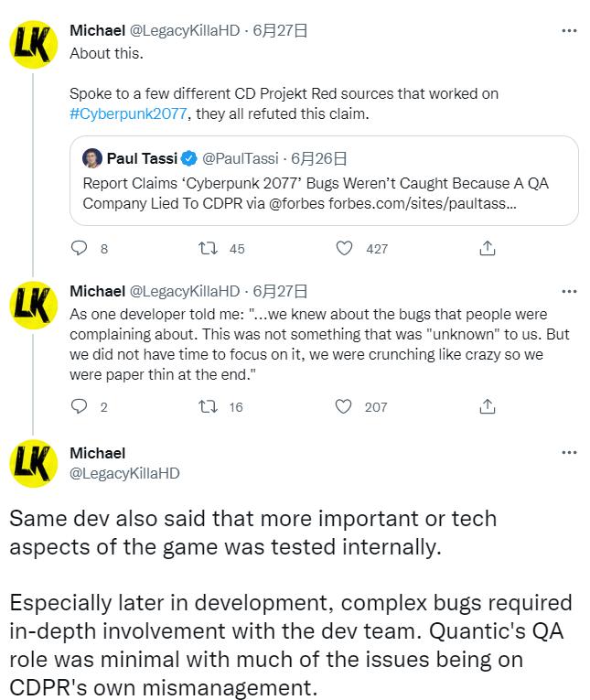Screen dimensions: 590x700
Task: Like the first tweet with 427 likes
Action: tap(345, 248)
